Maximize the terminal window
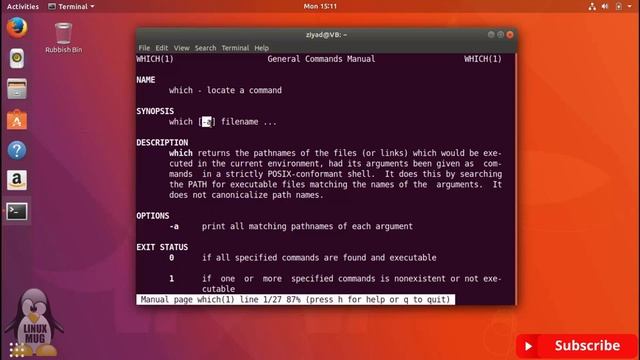The height and width of the screenshot is (360, 640). [500, 35]
